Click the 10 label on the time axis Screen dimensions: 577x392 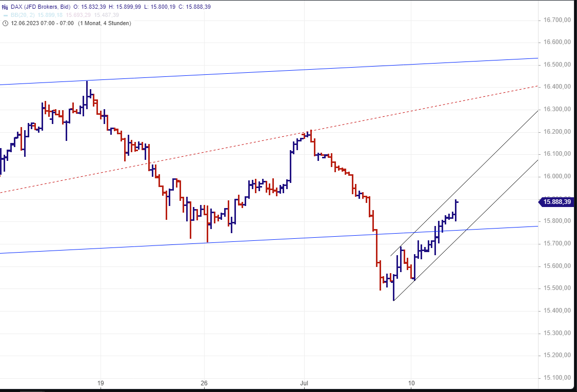click(411, 383)
